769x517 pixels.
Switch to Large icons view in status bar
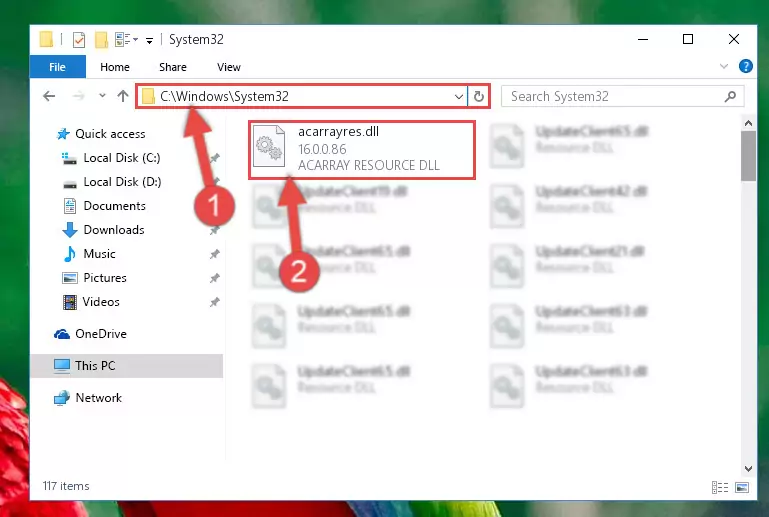(742, 487)
